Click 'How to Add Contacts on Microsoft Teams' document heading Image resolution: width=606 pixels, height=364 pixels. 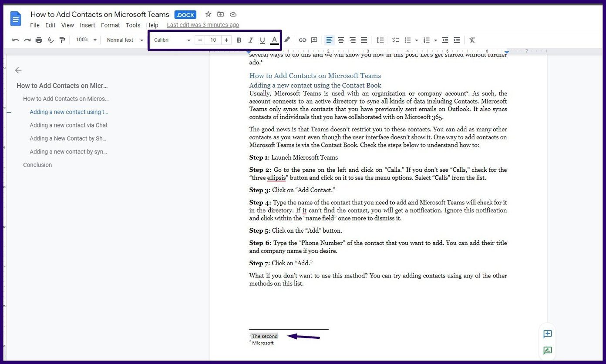(315, 76)
